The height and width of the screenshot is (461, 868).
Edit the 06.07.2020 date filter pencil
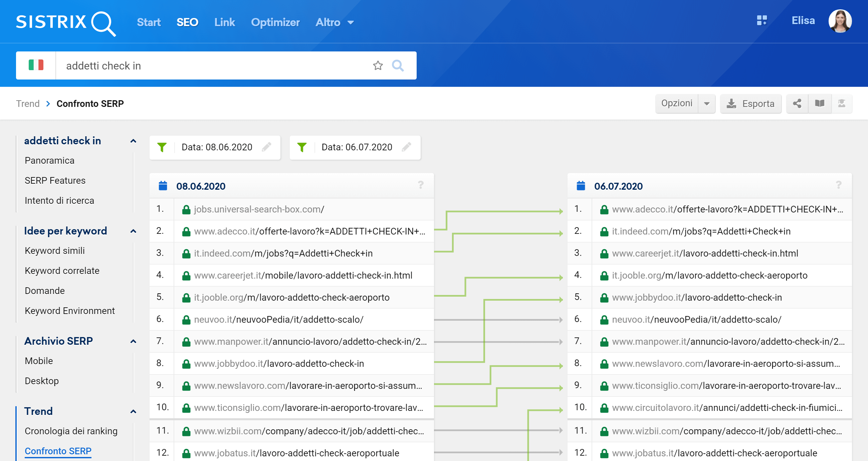406,147
